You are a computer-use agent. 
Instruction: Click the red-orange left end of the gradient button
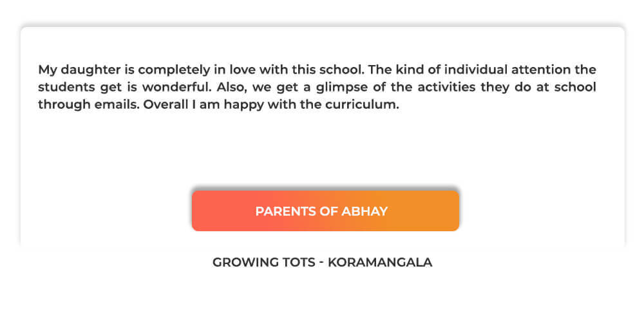click(206, 211)
